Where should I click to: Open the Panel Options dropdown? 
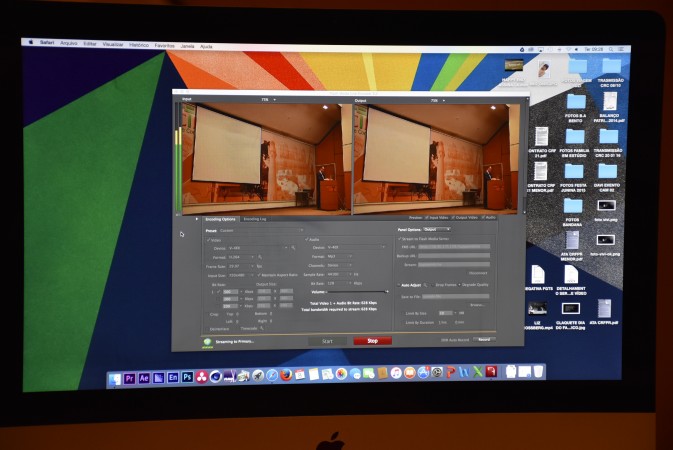(x=437, y=230)
